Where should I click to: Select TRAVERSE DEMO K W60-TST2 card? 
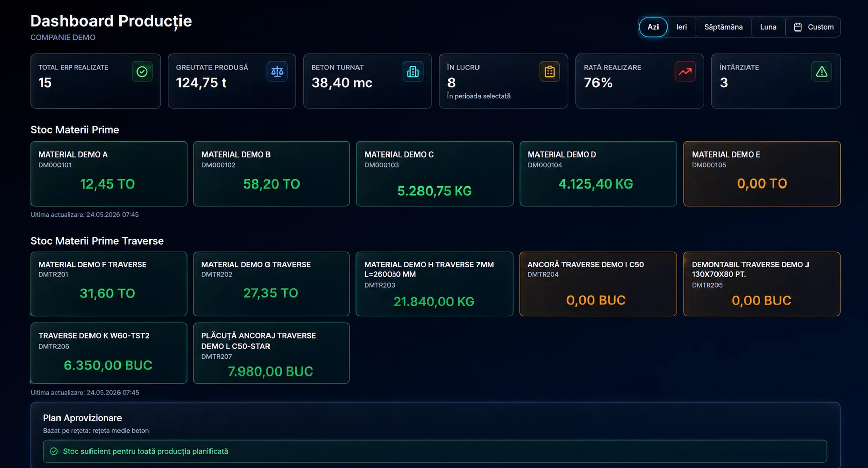click(x=108, y=353)
